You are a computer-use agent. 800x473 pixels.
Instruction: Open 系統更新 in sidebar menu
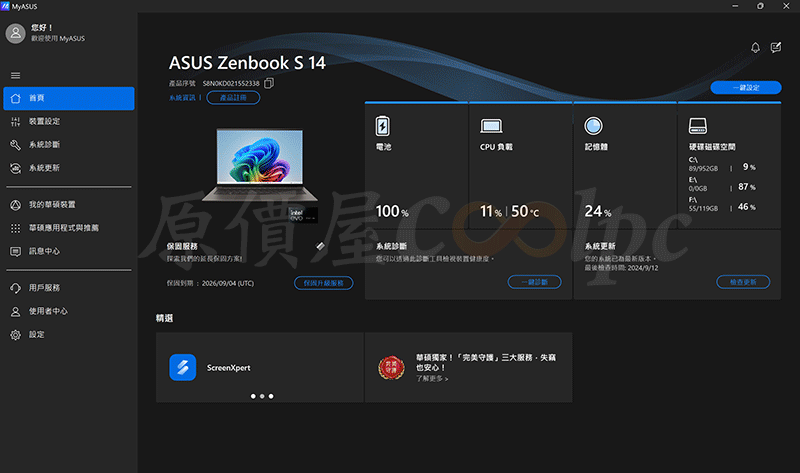point(69,168)
